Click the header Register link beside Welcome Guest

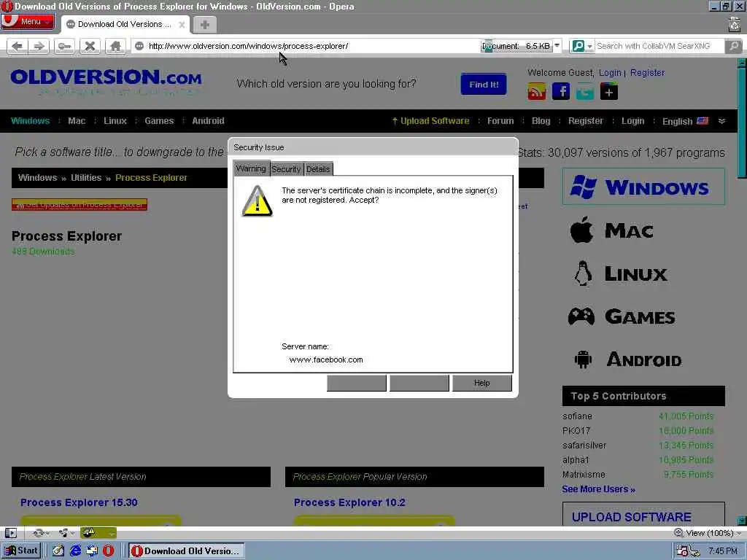[647, 73]
